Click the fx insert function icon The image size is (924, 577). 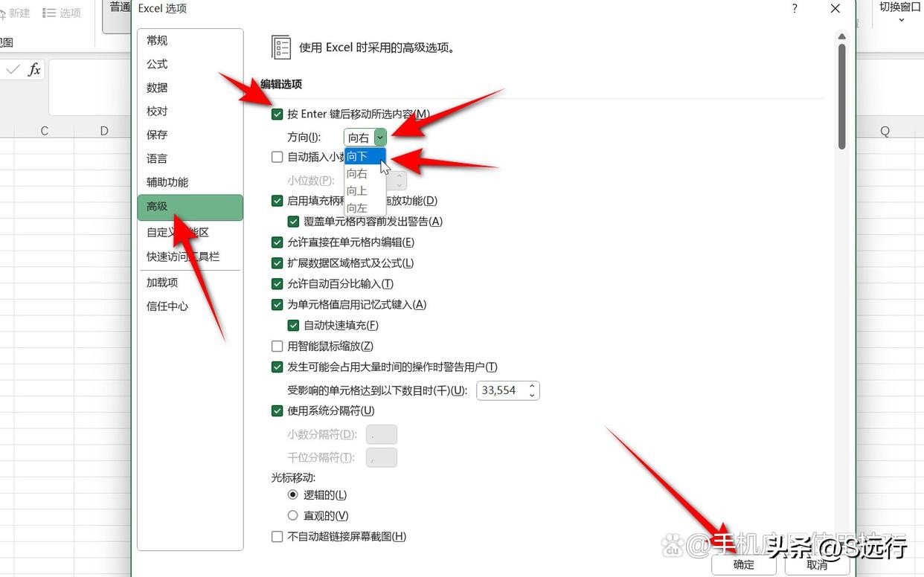pos(34,70)
